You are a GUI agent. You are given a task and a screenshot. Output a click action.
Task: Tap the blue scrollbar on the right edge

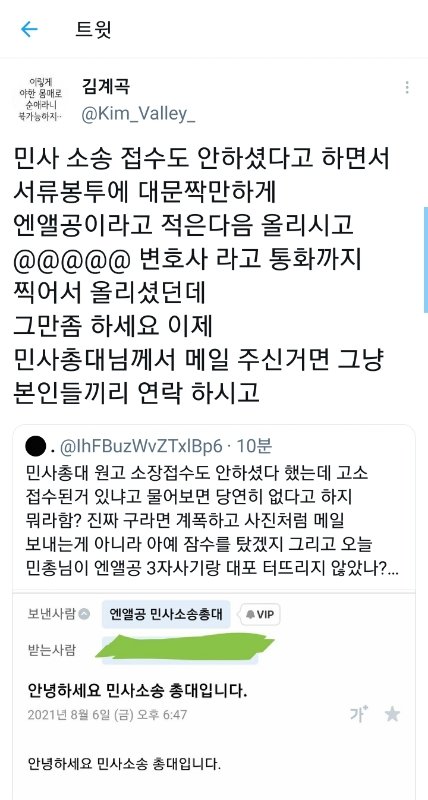point(425,260)
